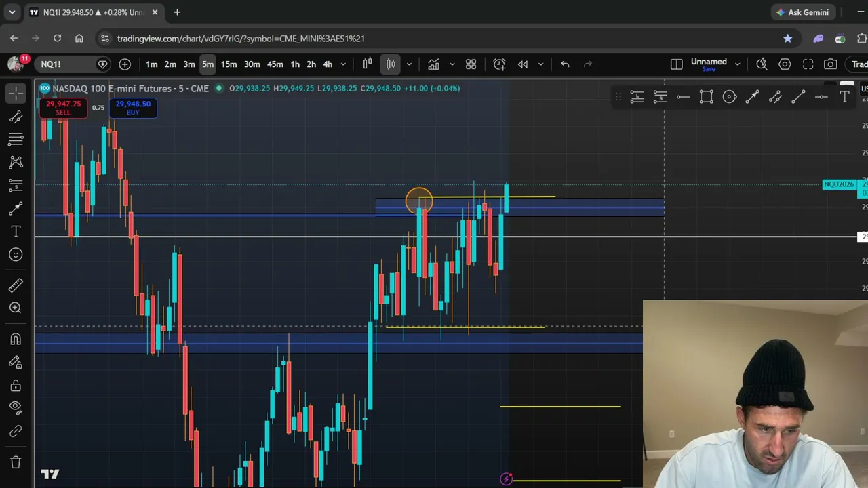Click the red SELL 29,947.75 button

tap(63, 107)
